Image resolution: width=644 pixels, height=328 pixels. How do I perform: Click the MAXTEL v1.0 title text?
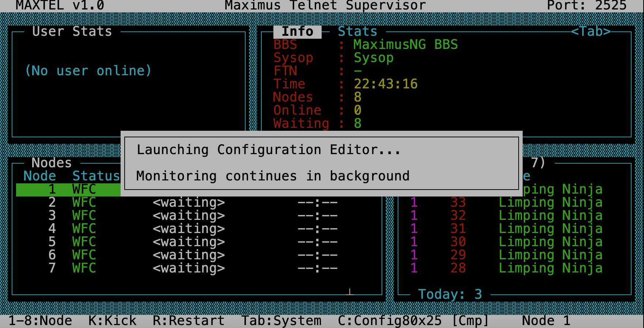(60, 5)
